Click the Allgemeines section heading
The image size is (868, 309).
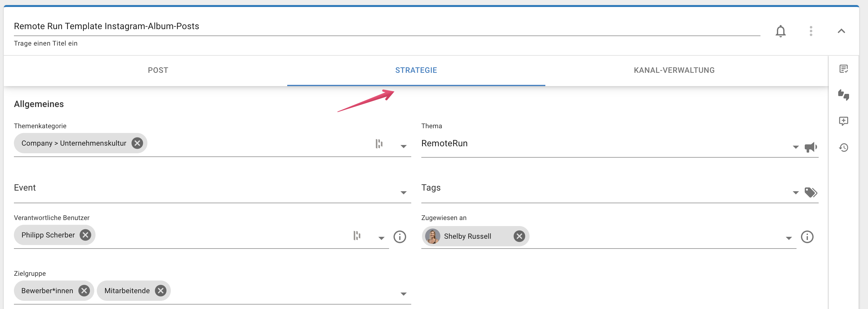click(x=39, y=104)
